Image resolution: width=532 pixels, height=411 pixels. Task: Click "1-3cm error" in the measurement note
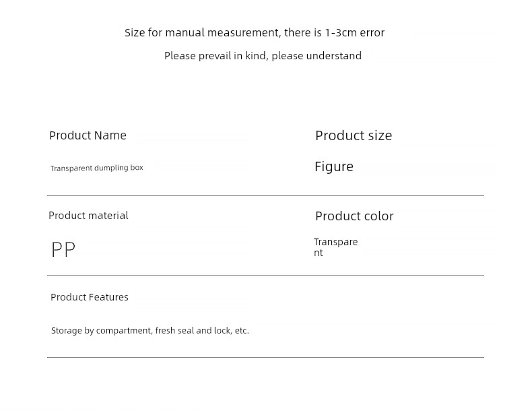(x=354, y=32)
